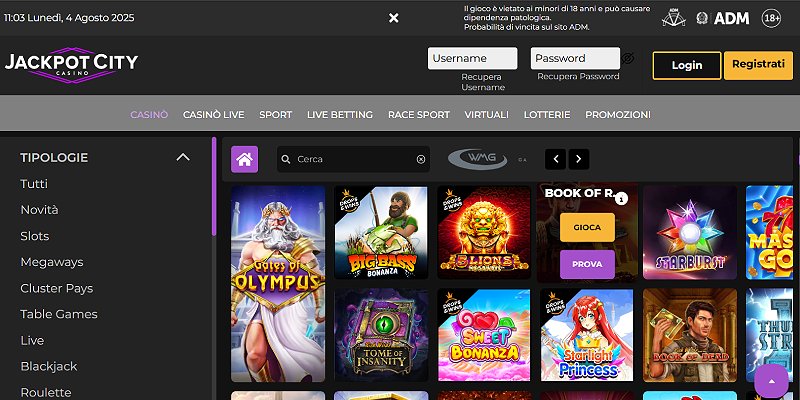Open Big Bass Bonanza game tile

(x=381, y=233)
